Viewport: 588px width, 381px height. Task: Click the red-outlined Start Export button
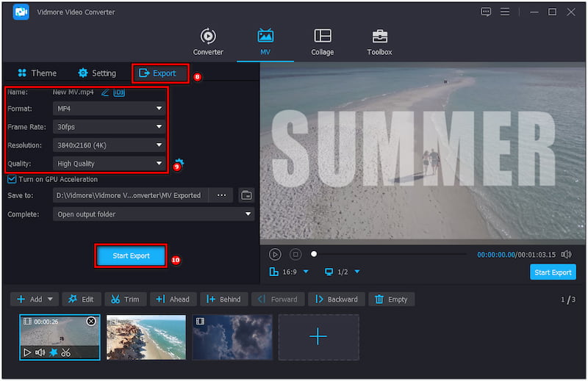point(132,255)
